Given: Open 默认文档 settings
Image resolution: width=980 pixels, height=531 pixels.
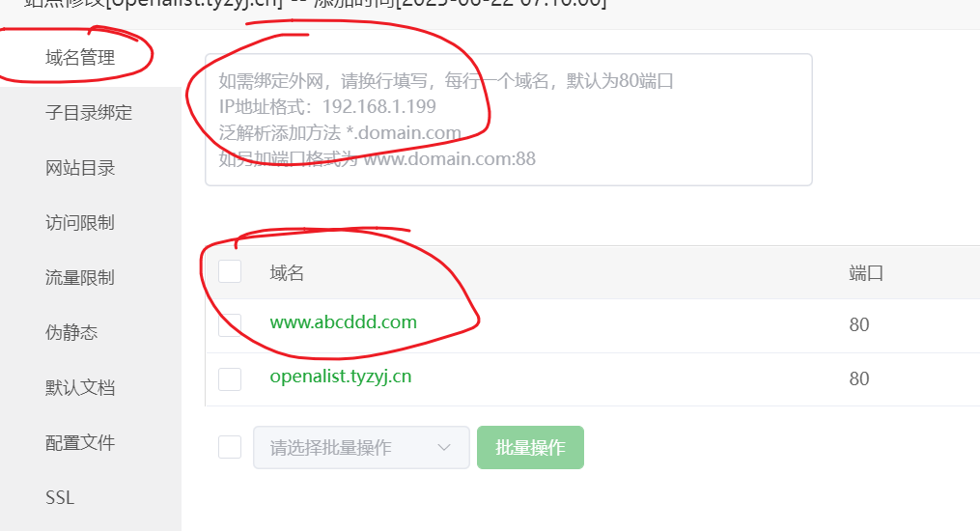Looking at the screenshot, I should click(x=80, y=387).
